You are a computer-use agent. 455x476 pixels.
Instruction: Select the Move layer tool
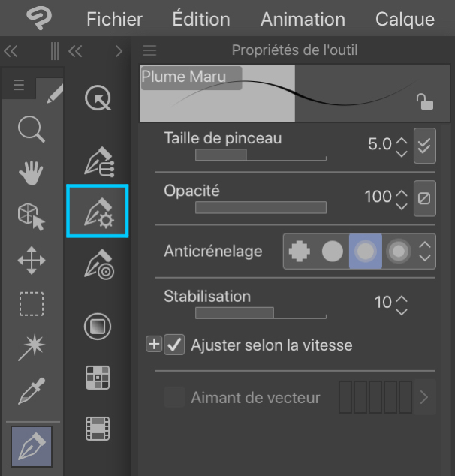(32, 261)
